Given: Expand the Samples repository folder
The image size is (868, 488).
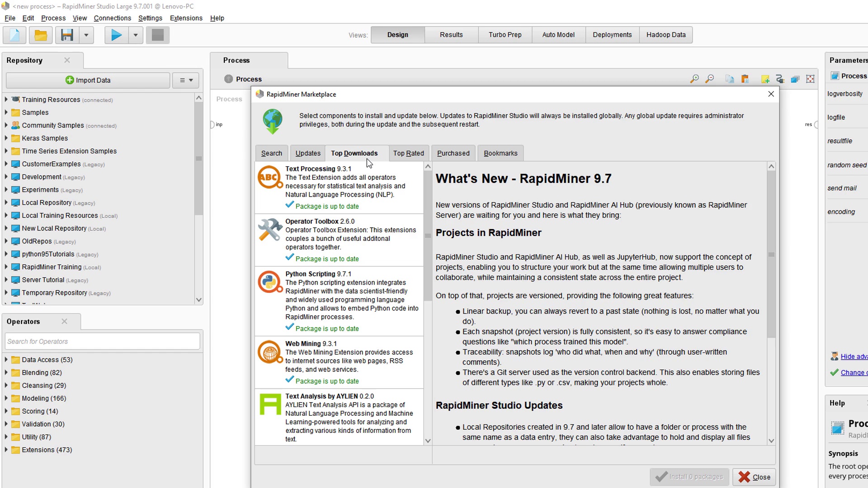Looking at the screenshot, I should (x=6, y=113).
